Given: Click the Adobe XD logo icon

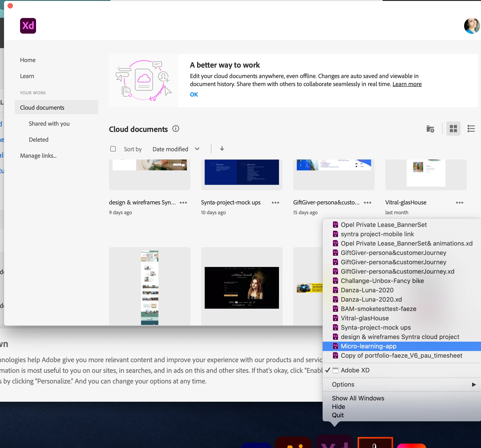Looking at the screenshot, I should pos(28,26).
